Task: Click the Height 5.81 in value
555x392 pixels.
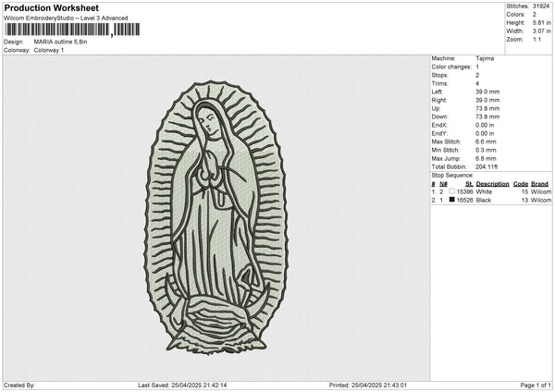Action: (x=540, y=22)
